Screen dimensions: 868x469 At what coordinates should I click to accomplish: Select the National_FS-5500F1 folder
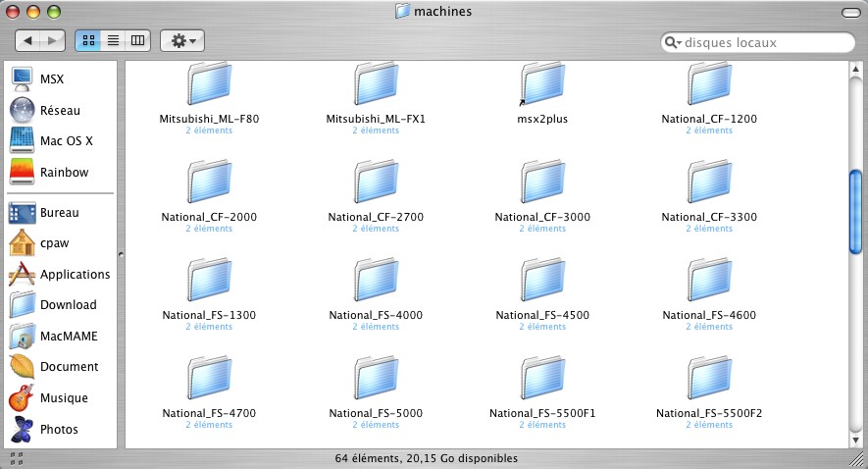pos(542,378)
